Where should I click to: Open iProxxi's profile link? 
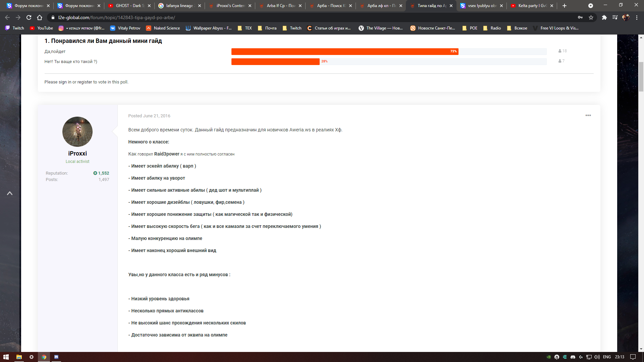point(77,153)
